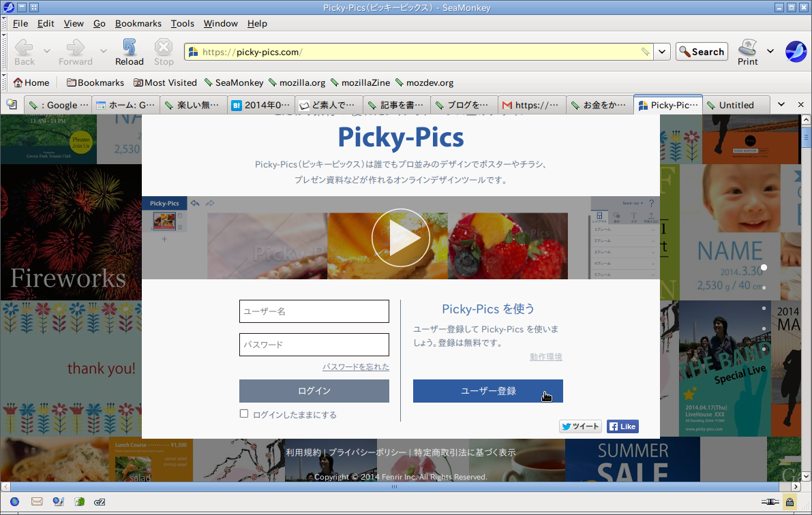
Task: Click the bookmark tag icon in address bar
Action: (x=645, y=52)
